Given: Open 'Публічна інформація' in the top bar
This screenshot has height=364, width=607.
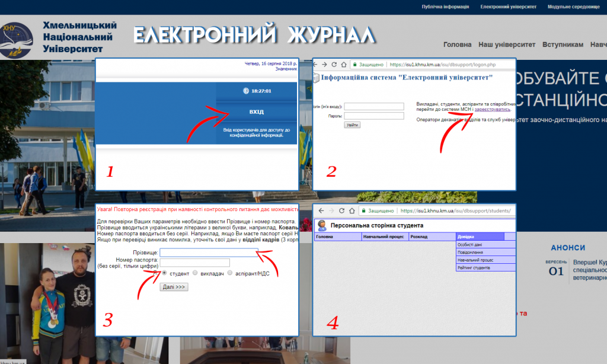Looking at the screenshot, I should [x=445, y=7].
